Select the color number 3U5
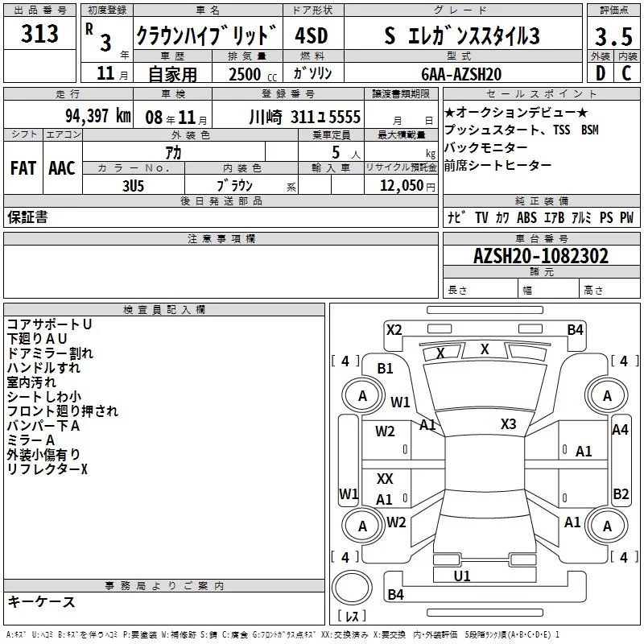The image size is (644, 644). pyautogui.click(x=134, y=185)
